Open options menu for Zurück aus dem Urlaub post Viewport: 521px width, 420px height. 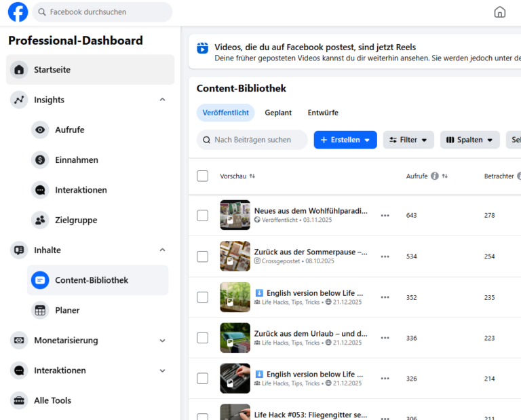tap(385, 338)
